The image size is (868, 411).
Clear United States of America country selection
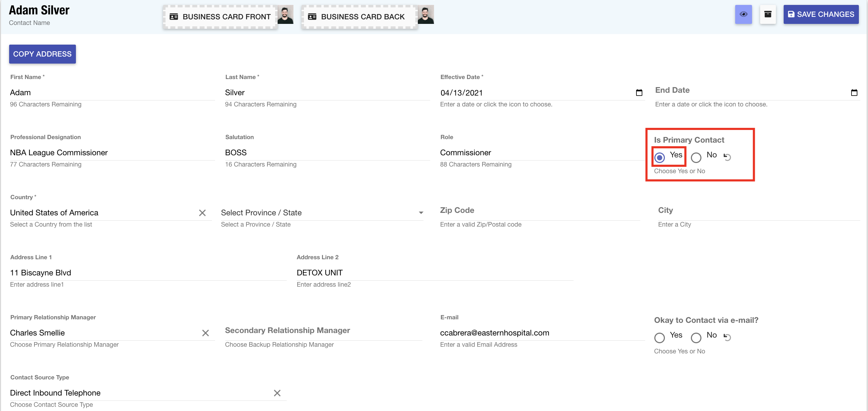tap(202, 213)
